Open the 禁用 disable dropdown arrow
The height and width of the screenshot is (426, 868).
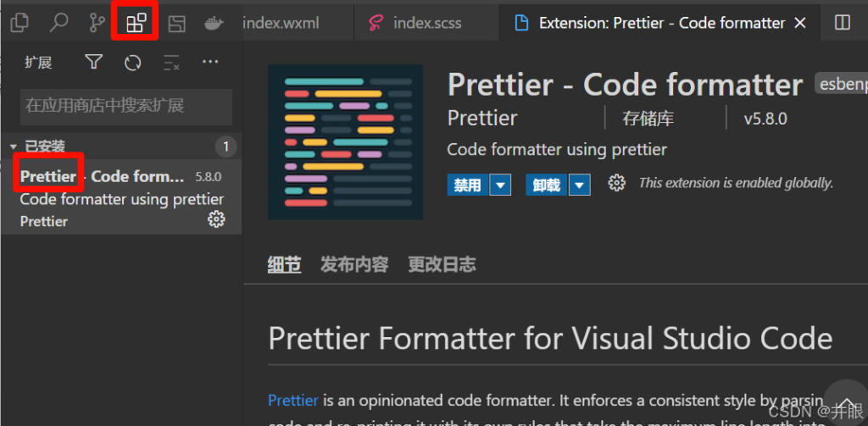pyautogui.click(x=501, y=185)
